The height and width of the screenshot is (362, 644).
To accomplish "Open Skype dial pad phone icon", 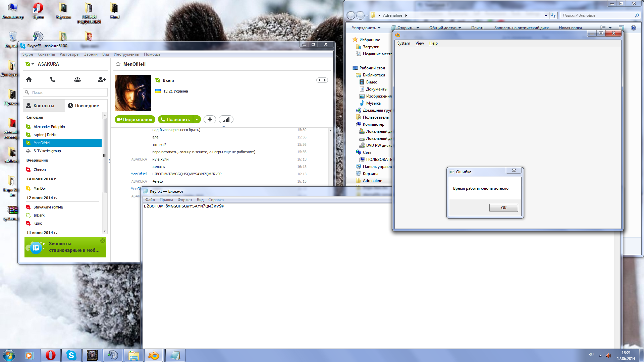I will (53, 79).
